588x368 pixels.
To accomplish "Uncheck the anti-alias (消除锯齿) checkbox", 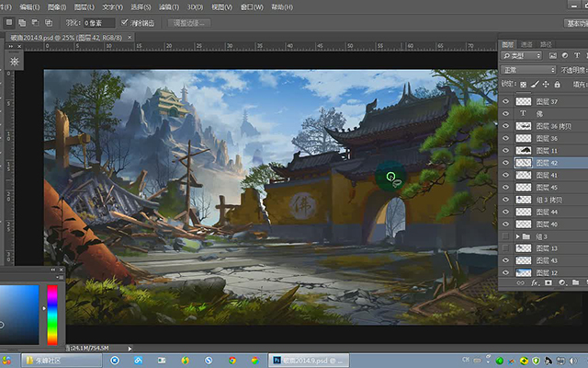I will 125,22.
